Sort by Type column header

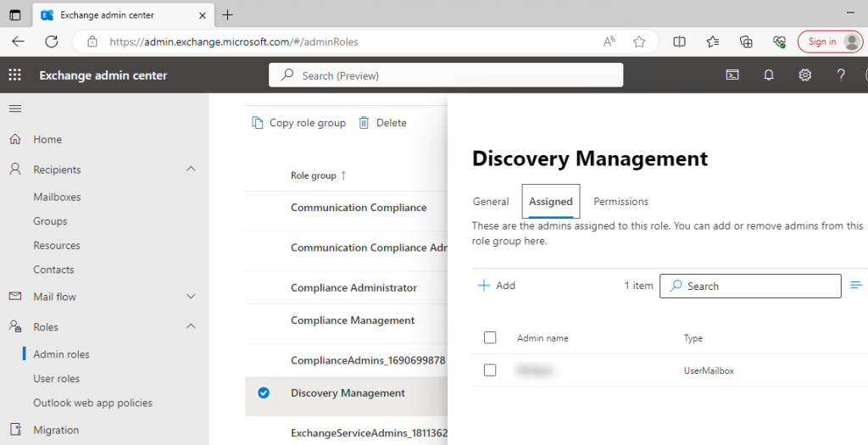(x=693, y=338)
